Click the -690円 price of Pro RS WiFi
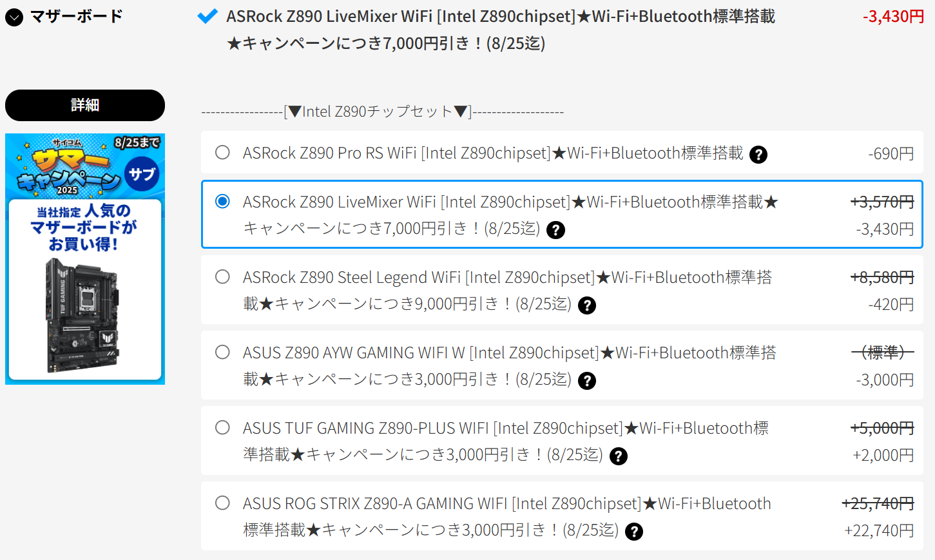 (891, 154)
